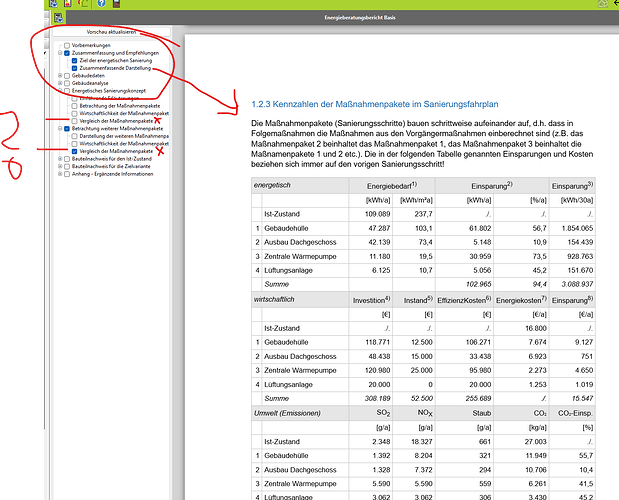Expand Bauteilnachweis für den Ist-Zustand node
Image resolution: width=619 pixels, height=500 pixels.
point(60,158)
